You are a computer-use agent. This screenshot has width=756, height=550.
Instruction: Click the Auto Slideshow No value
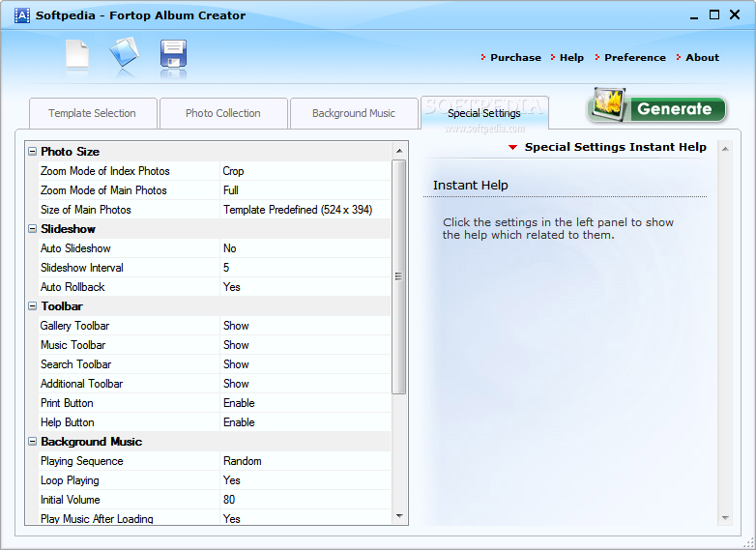click(229, 248)
